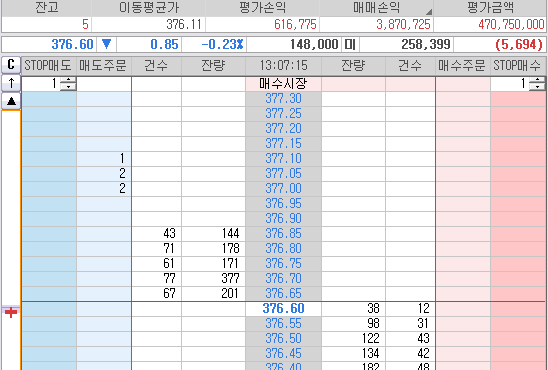This screenshot has width=548, height=370.
Task: Click the 377.10 price cell
Action: [283, 159]
